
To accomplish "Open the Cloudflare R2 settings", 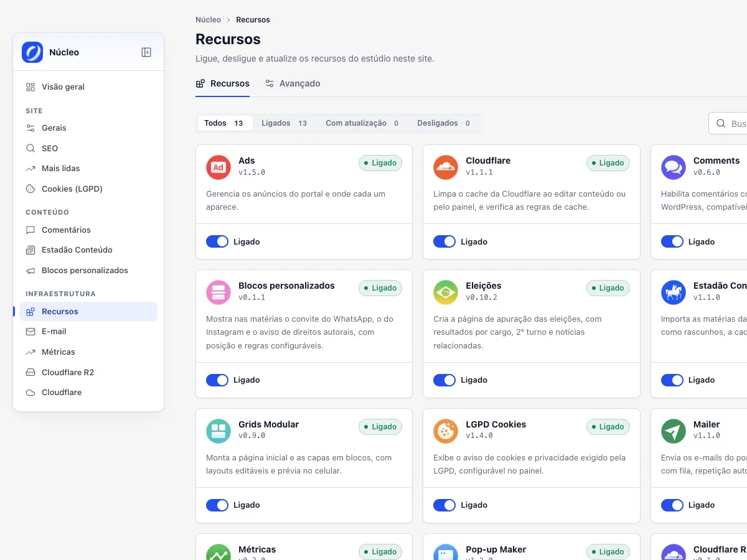I will [88, 373].
